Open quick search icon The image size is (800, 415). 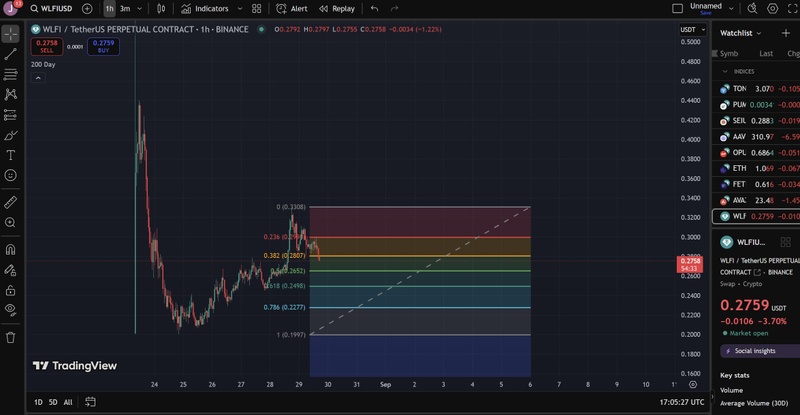click(753, 9)
